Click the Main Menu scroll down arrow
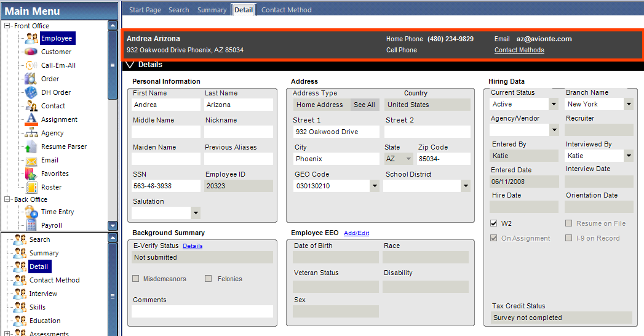Image resolution: width=644 pixels, height=336 pixels. (x=113, y=225)
